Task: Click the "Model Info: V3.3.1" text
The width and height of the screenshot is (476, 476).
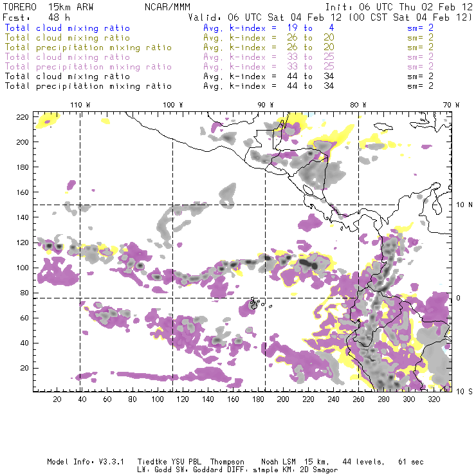Action: coord(86,462)
